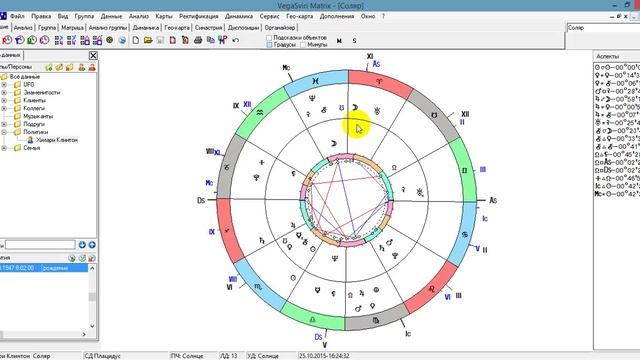Toggle the Подсказки объектов checkbox

269,38
